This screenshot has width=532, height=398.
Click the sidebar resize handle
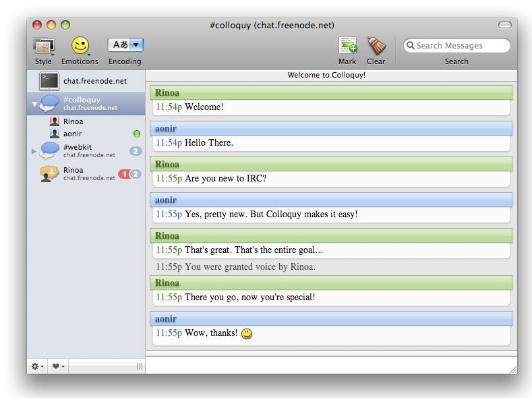pyautogui.click(x=140, y=366)
